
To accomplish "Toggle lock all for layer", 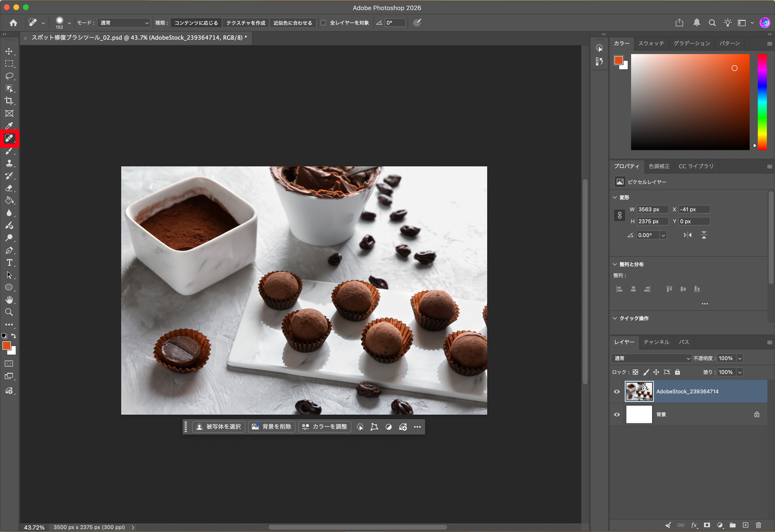I will 677,372.
